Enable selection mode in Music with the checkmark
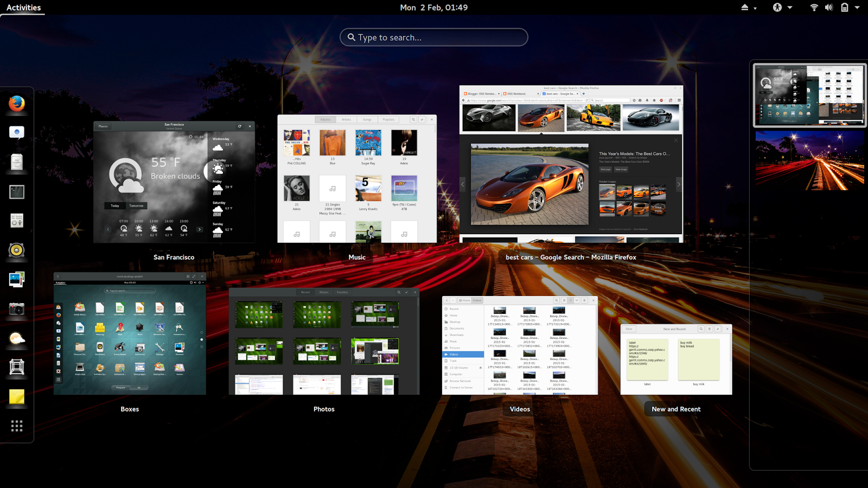 coord(422,119)
